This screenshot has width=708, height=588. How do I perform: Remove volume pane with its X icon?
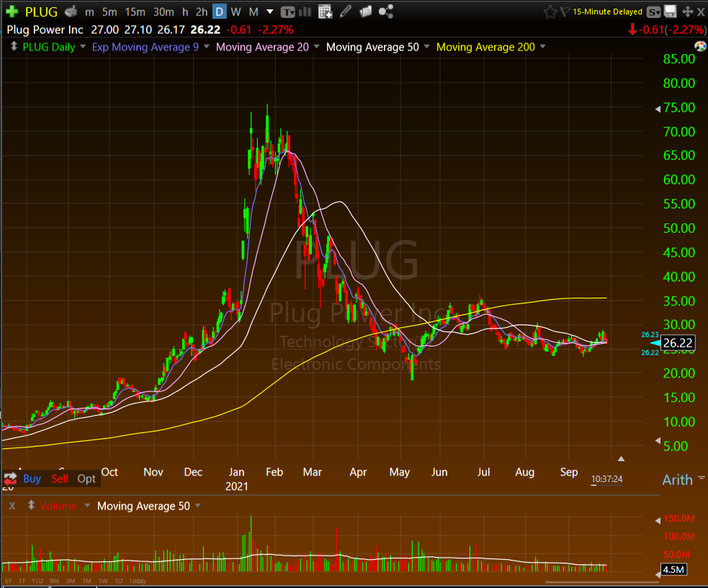click(x=12, y=506)
